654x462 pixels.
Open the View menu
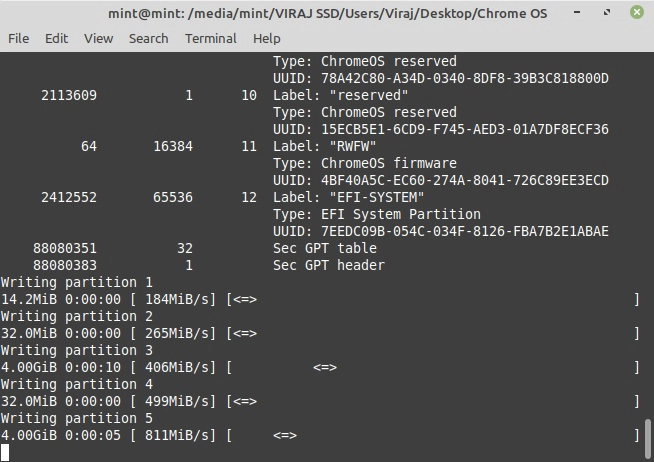[x=98, y=38]
